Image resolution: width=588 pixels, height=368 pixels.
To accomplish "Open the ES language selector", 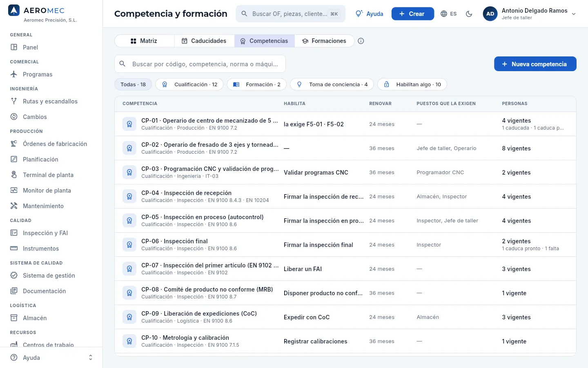I will (449, 14).
